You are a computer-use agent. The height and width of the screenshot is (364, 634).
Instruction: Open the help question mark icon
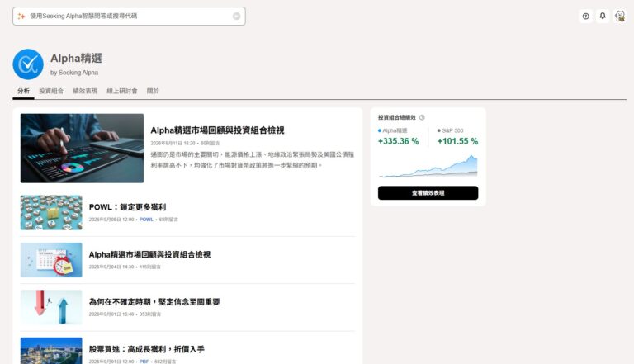[585, 17]
